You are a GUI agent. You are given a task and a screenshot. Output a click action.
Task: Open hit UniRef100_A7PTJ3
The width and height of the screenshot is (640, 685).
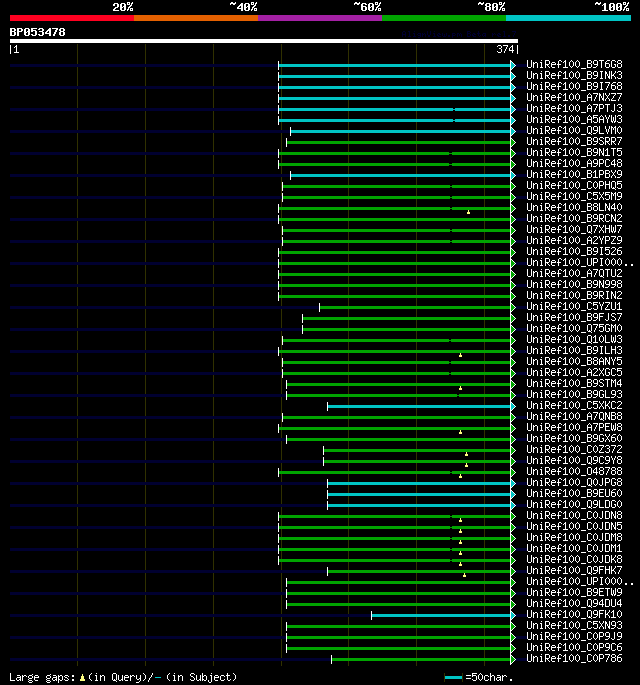(574, 108)
